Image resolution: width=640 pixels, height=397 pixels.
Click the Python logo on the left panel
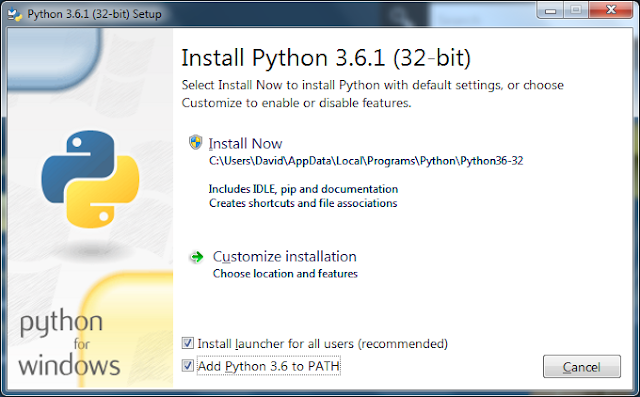tap(90, 179)
